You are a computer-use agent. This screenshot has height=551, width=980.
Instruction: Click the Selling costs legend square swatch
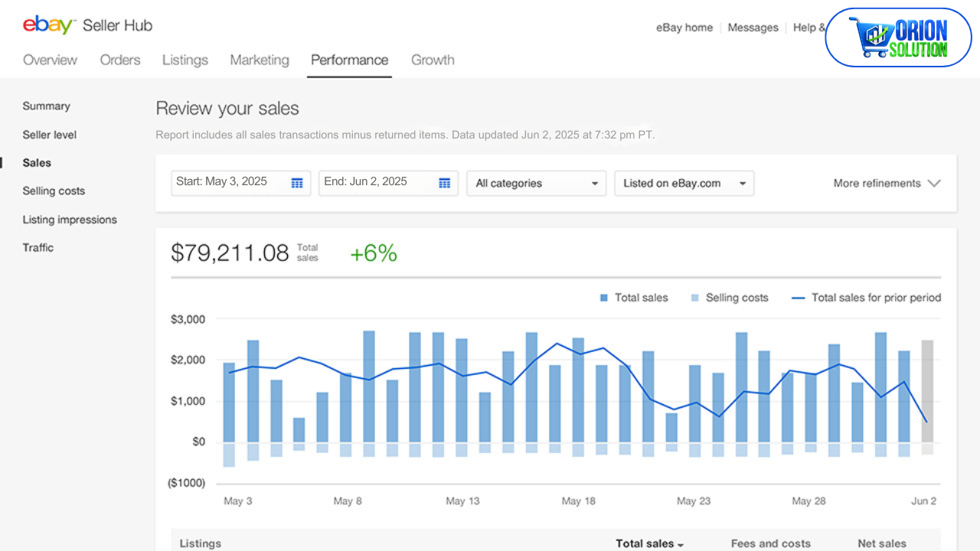point(694,298)
